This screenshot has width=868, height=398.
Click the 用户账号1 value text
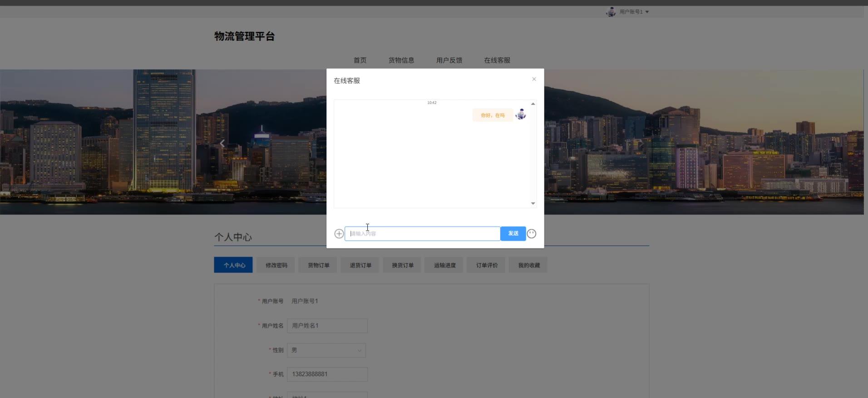[x=305, y=301]
